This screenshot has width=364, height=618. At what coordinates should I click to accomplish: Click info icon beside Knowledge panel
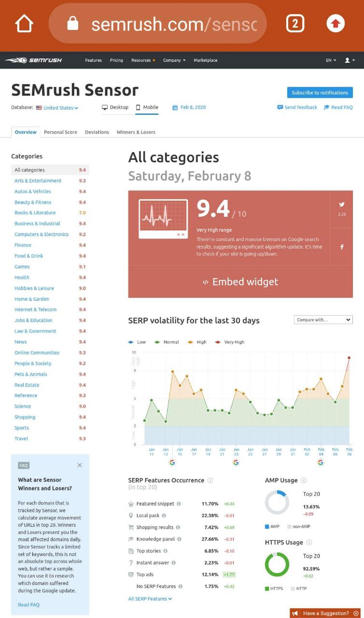coord(179,539)
